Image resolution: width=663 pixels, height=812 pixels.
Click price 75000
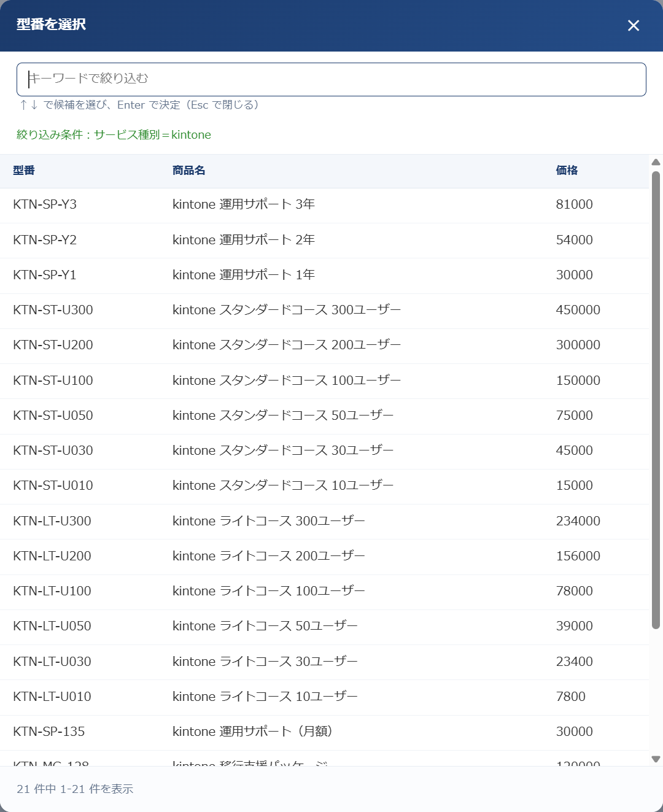pyautogui.click(x=575, y=416)
